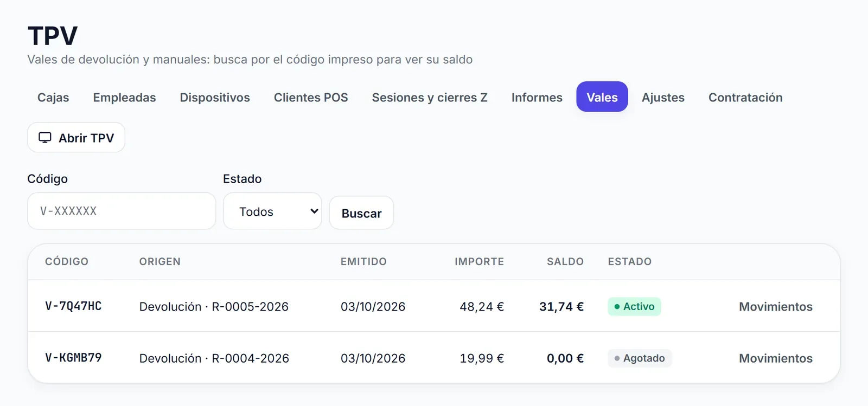Image resolution: width=868 pixels, height=406 pixels.
Task: Click the TPV page title
Action: tap(53, 36)
